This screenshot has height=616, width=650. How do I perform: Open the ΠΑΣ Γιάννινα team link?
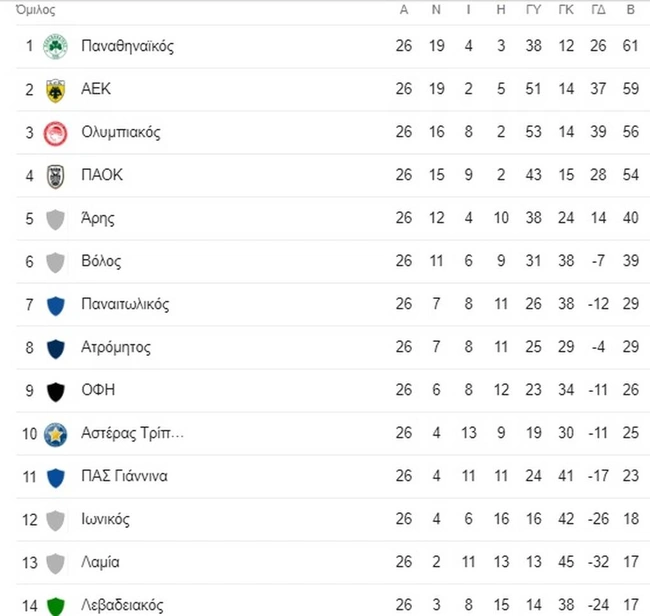(x=124, y=476)
